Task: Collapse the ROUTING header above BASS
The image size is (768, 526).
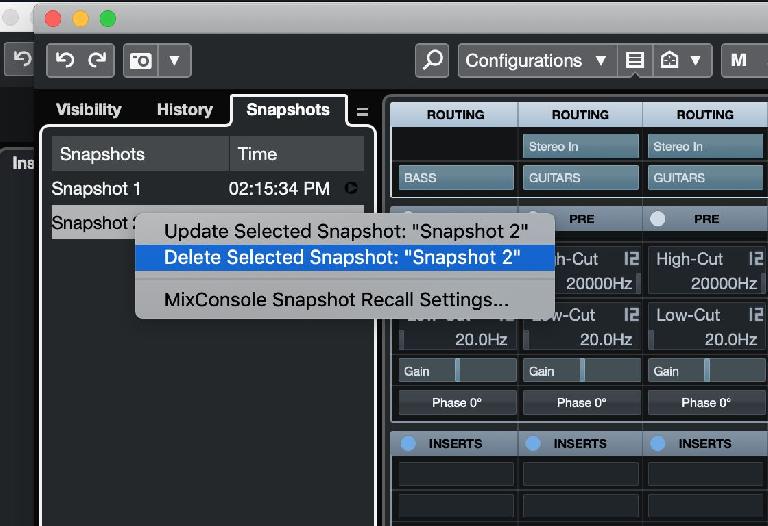Action: tap(455, 115)
